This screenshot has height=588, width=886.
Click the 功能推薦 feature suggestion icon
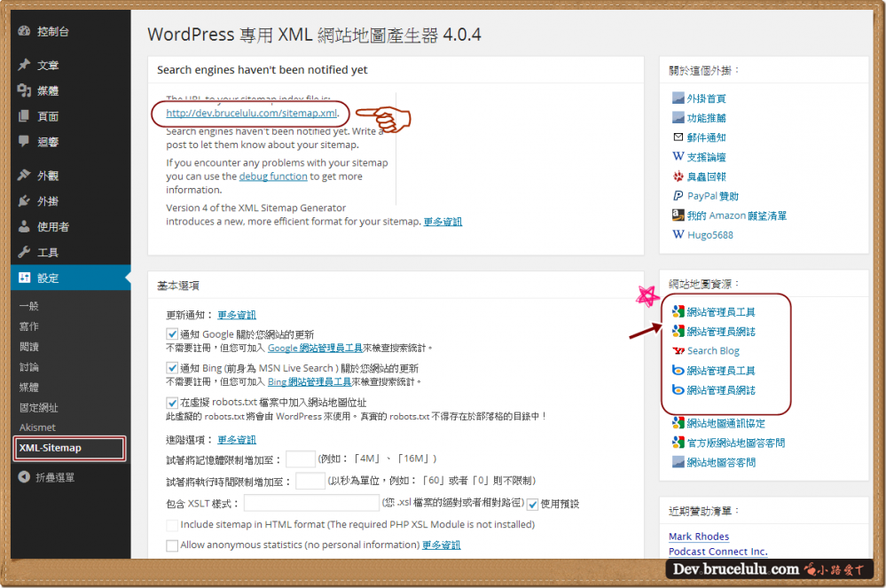click(678, 117)
